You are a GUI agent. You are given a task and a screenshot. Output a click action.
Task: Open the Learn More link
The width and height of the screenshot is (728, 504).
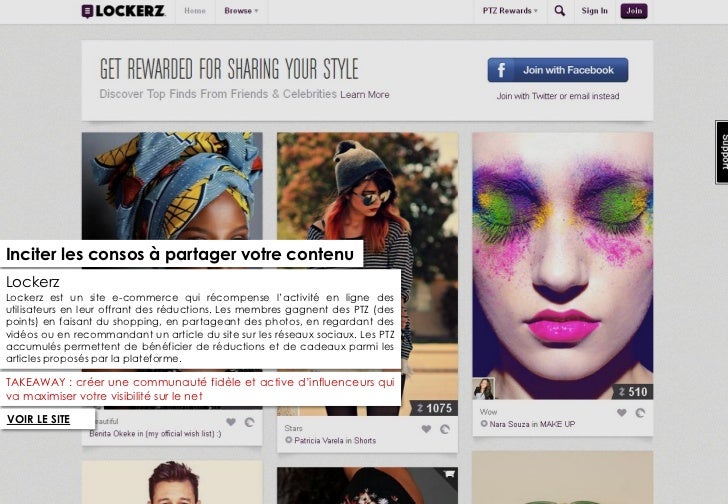click(364, 95)
